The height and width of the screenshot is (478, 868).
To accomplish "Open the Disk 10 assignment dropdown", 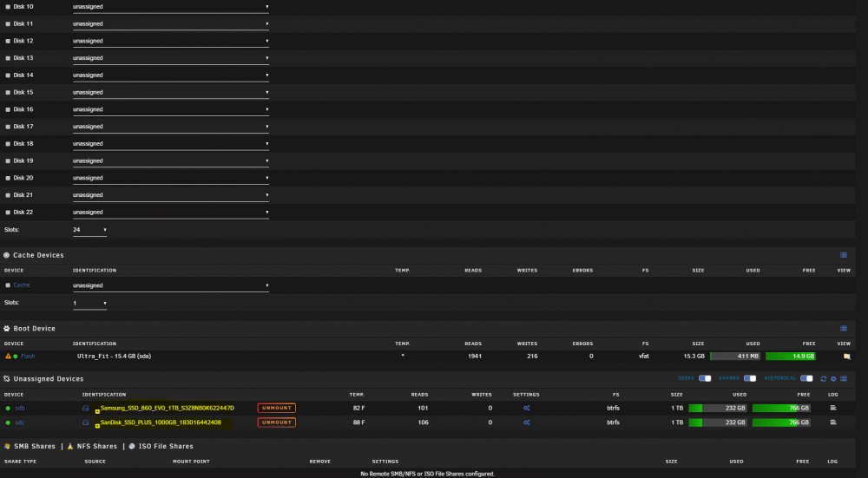I will click(170, 7).
